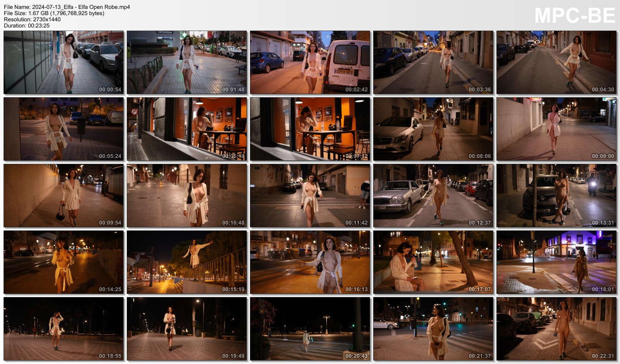Select thumbnail with time 00:19:49
The width and height of the screenshot is (620, 364).
[x=187, y=329]
